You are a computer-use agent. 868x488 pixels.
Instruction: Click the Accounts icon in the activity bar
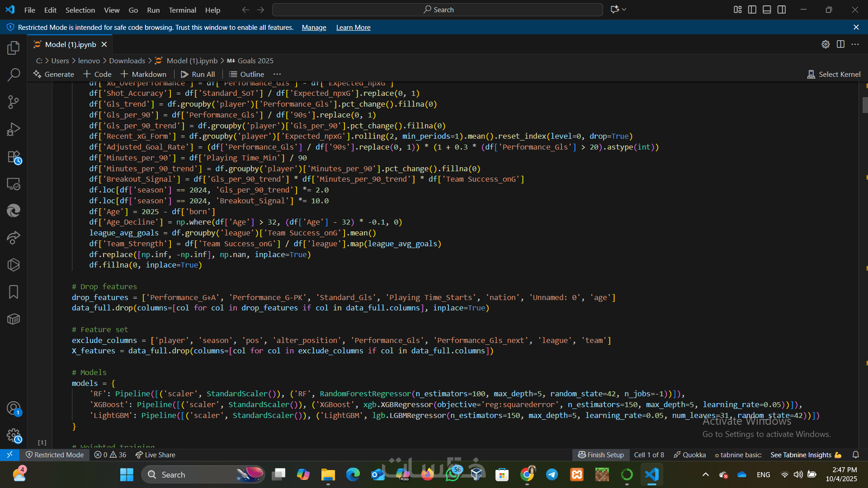pyautogui.click(x=14, y=408)
